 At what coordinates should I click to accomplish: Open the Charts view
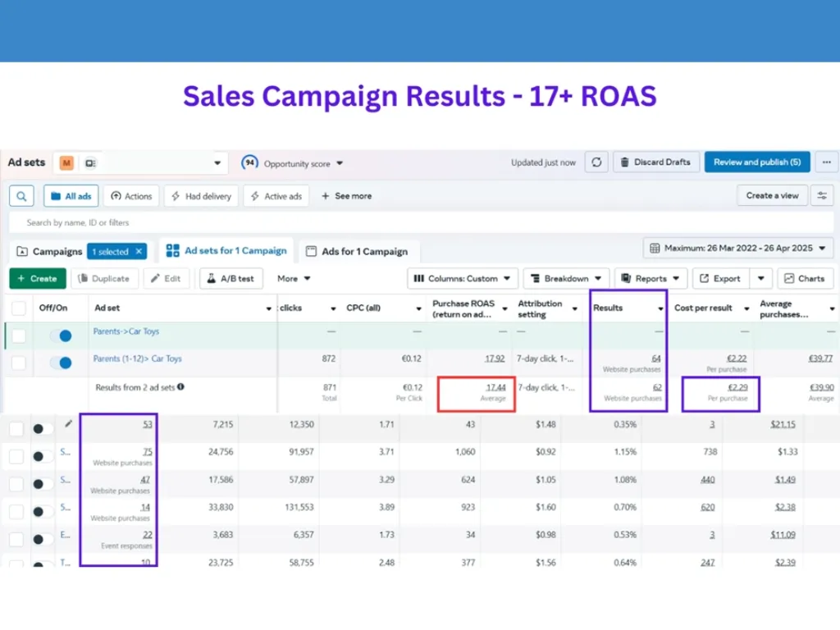coord(805,278)
